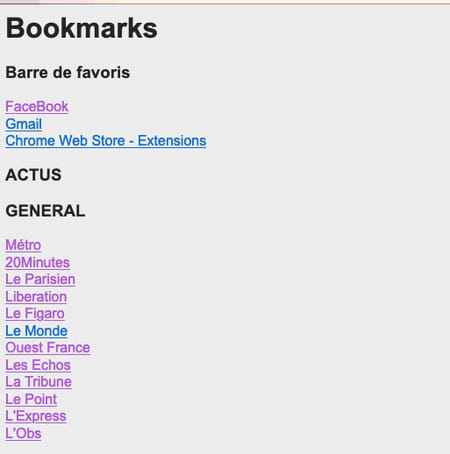The height and width of the screenshot is (454, 450).
Task: Open the FaceBook bookmark link
Action: (37, 107)
